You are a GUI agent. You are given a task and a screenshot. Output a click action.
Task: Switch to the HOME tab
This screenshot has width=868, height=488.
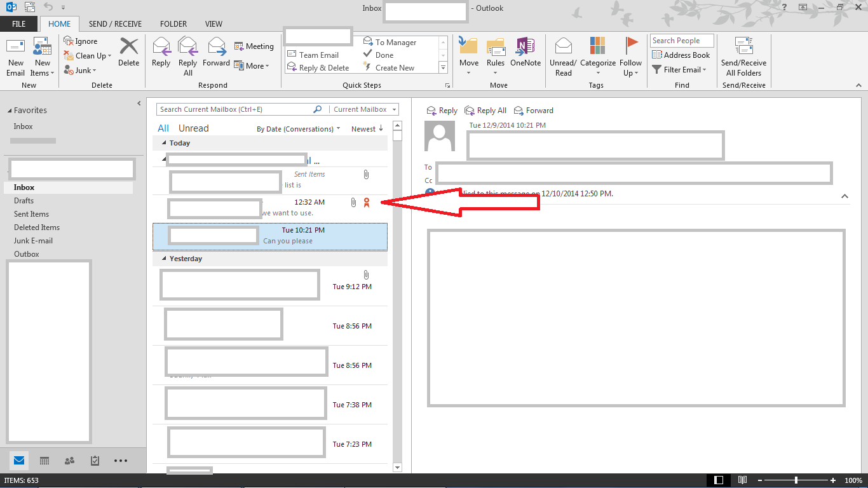pos(60,24)
